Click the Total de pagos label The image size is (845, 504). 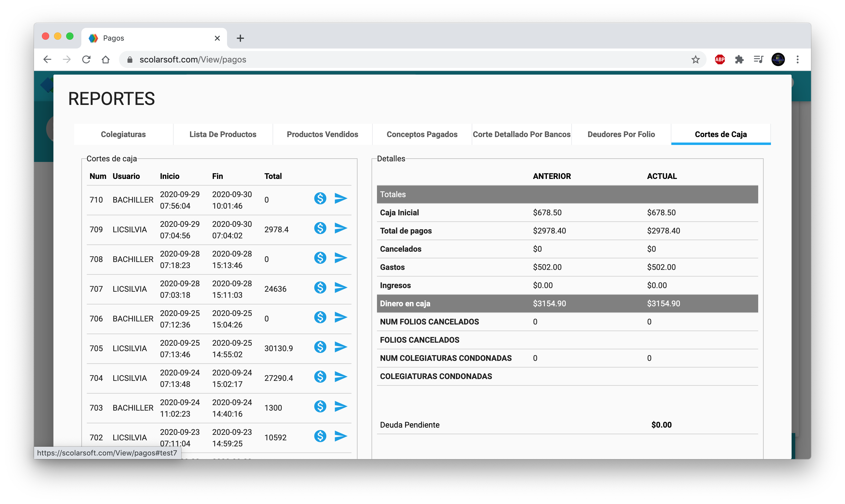point(406,231)
